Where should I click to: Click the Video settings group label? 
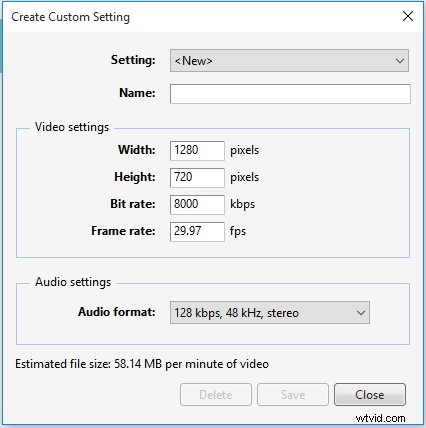(72, 127)
